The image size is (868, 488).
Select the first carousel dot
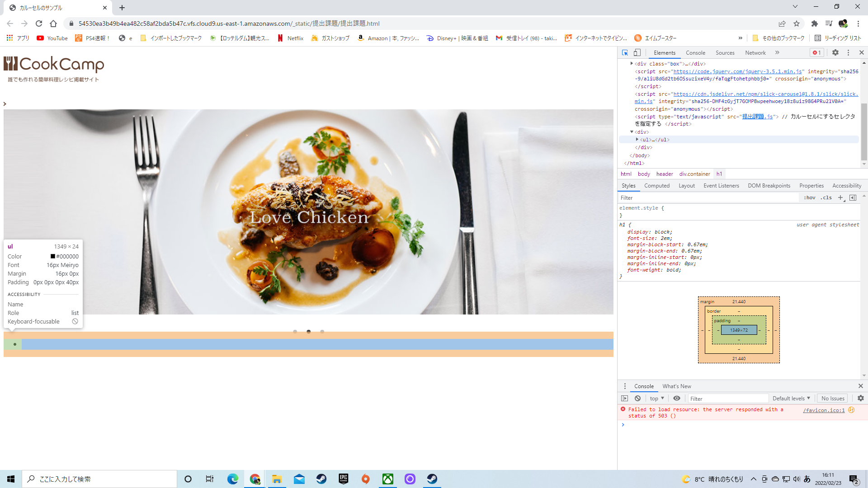coord(295,332)
